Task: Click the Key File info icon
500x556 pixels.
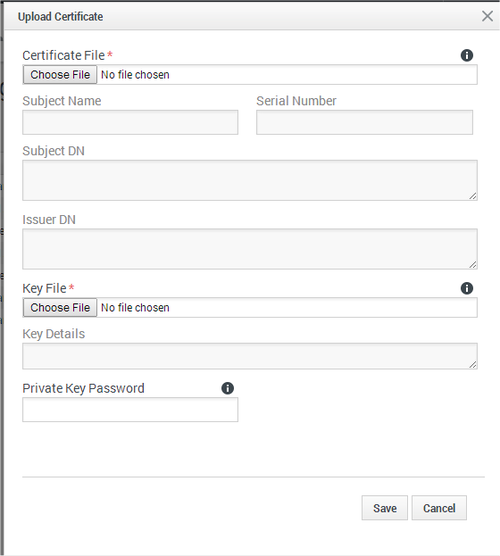Action: [467, 288]
